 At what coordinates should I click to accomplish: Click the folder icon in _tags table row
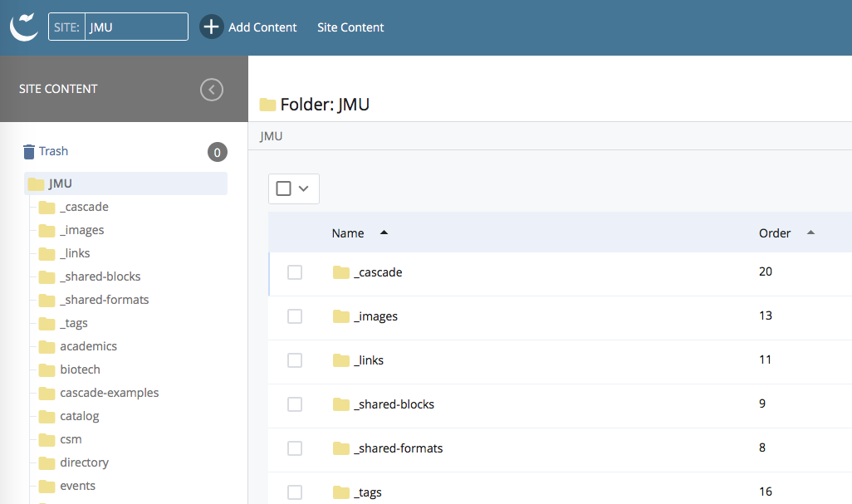(341, 492)
